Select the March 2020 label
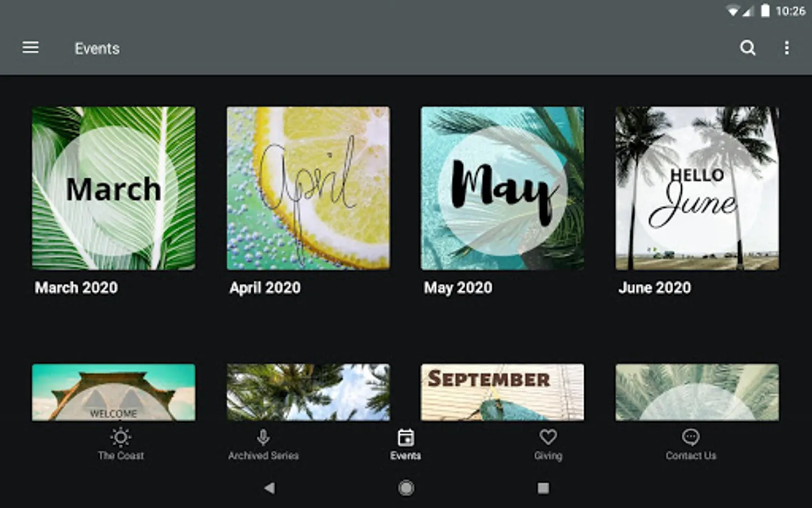812x508 pixels. pos(76,288)
